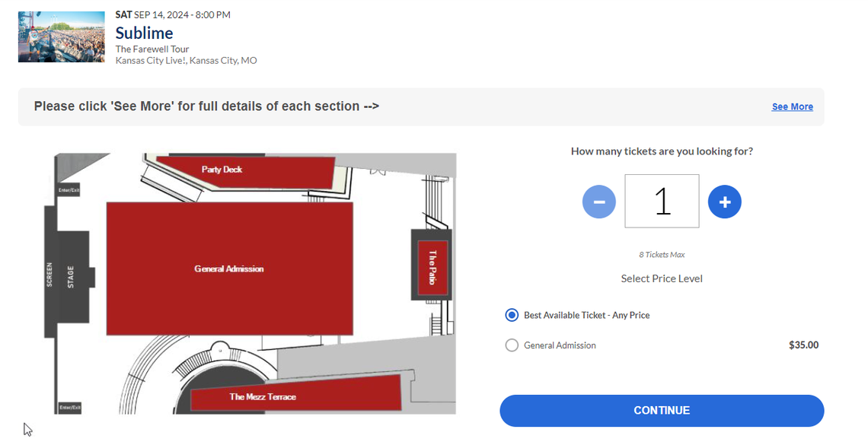This screenshot has width=868, height=445.
Task: Click the Sublime event title
Action: (x=144, y=33)
